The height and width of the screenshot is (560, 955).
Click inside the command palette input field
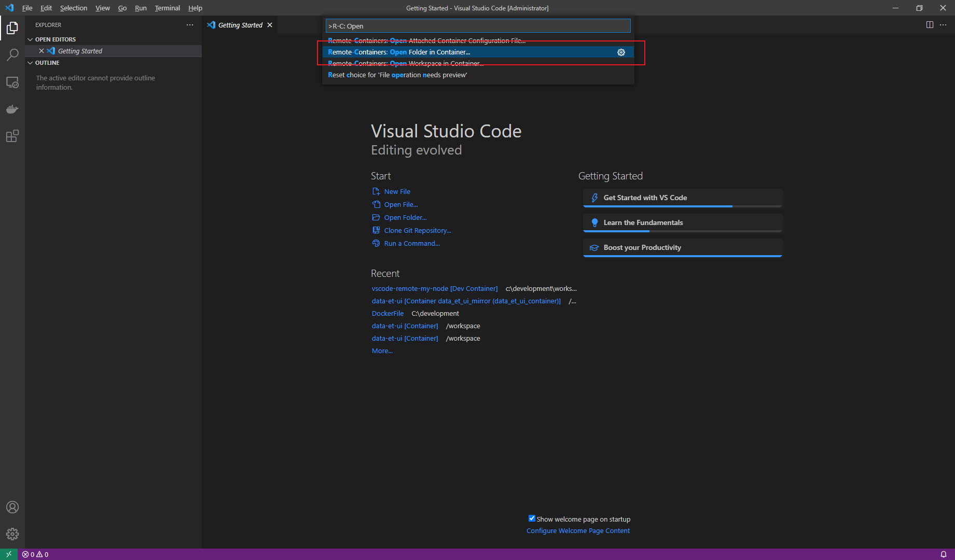pyautogui.click(x=478, y=26)
